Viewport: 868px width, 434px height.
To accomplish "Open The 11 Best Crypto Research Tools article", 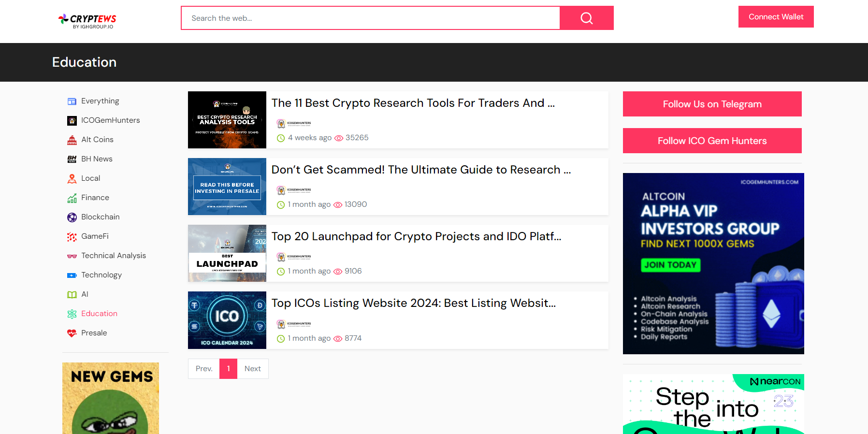I will point(413,103).
